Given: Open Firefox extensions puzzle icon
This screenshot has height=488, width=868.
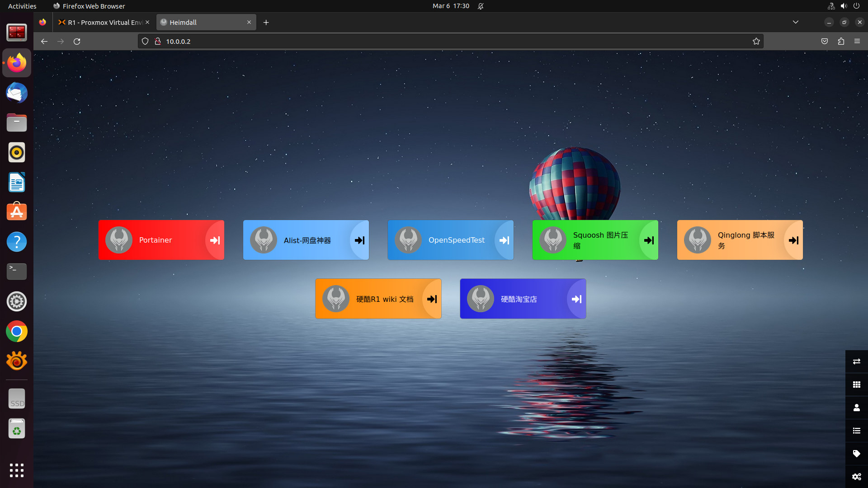Looking at the screenshot, I should (841, 41).
